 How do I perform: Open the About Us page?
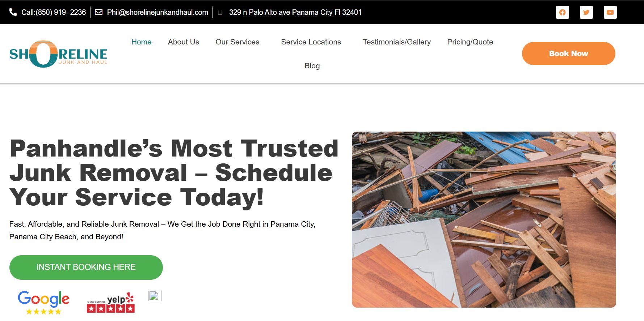[x=184, y=42]
